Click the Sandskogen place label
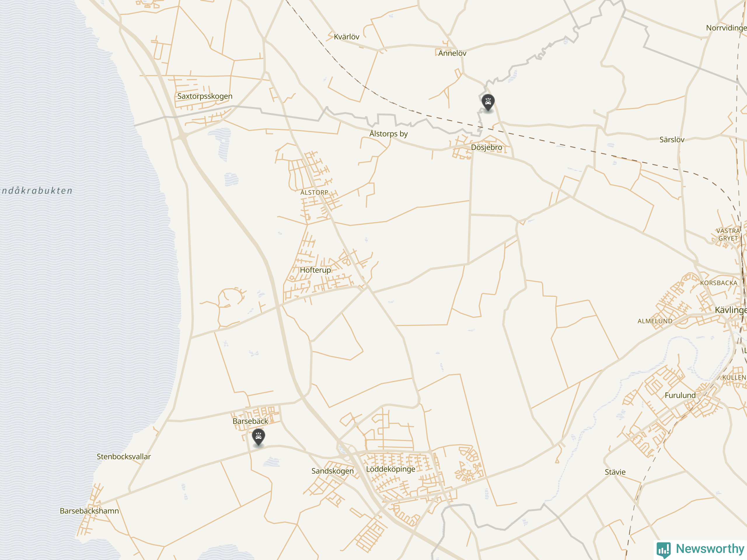The image size is (747, 560). 333,471
